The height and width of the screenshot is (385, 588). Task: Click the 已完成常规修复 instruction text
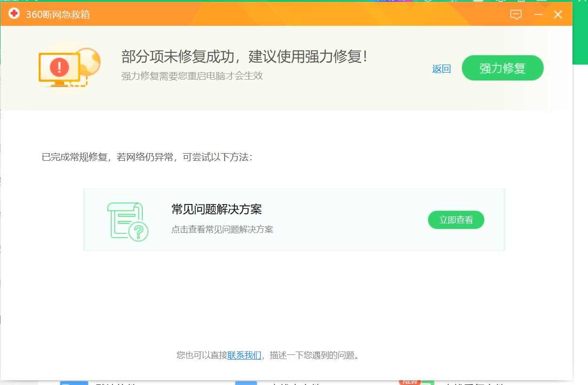pos(147,157)
